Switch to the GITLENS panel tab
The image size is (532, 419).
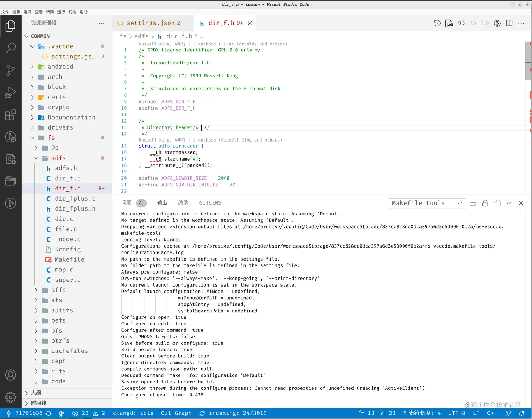point(210,203)
